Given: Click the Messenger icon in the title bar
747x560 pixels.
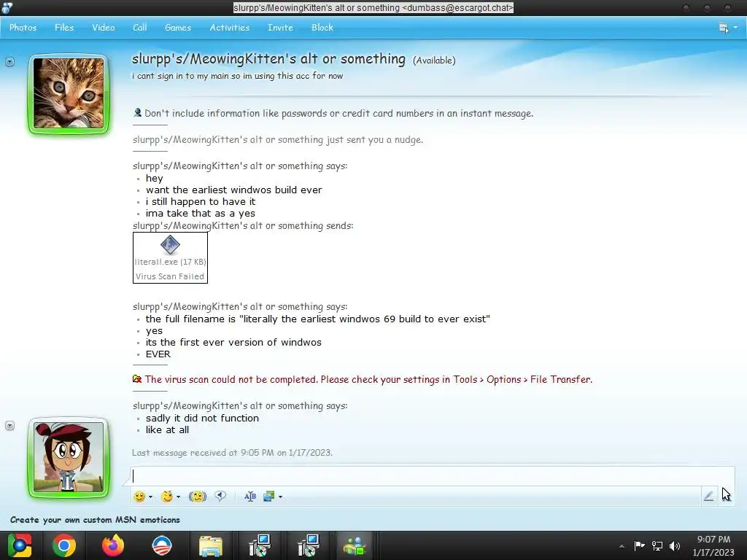Looking at the screenshot, I should (x=7, y=7).
